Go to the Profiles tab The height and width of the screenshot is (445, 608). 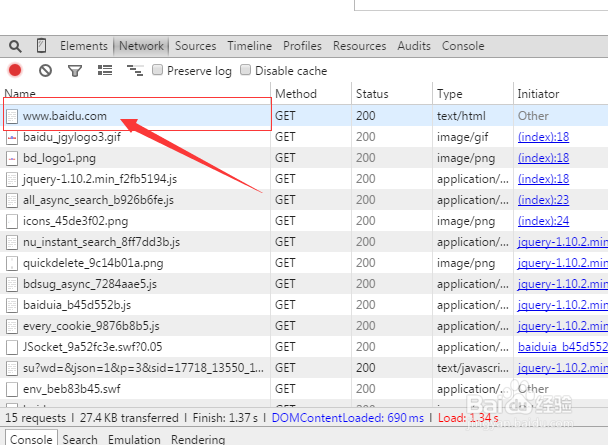tap(302, 46)
